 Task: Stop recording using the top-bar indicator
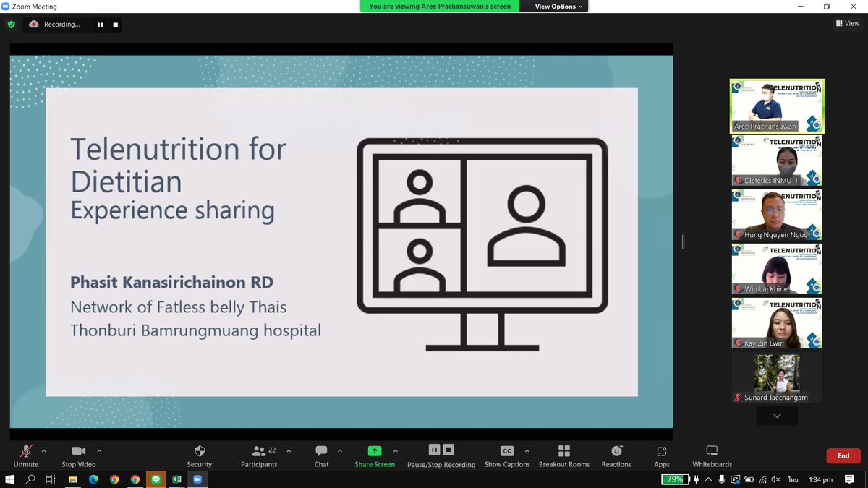click(115, 25)
